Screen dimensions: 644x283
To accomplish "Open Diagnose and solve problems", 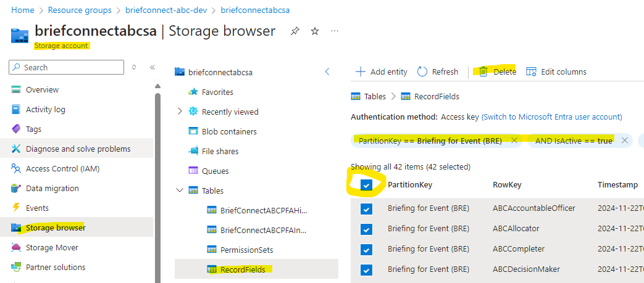I will point(78,149).
